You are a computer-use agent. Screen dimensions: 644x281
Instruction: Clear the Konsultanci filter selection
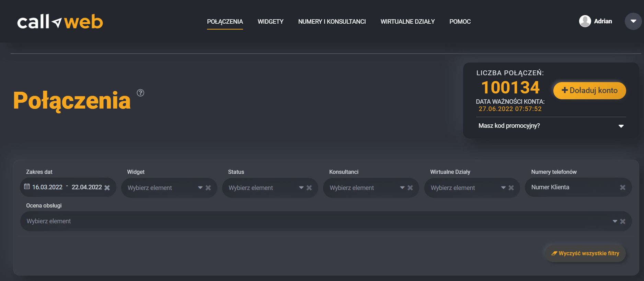click(410, 188)
